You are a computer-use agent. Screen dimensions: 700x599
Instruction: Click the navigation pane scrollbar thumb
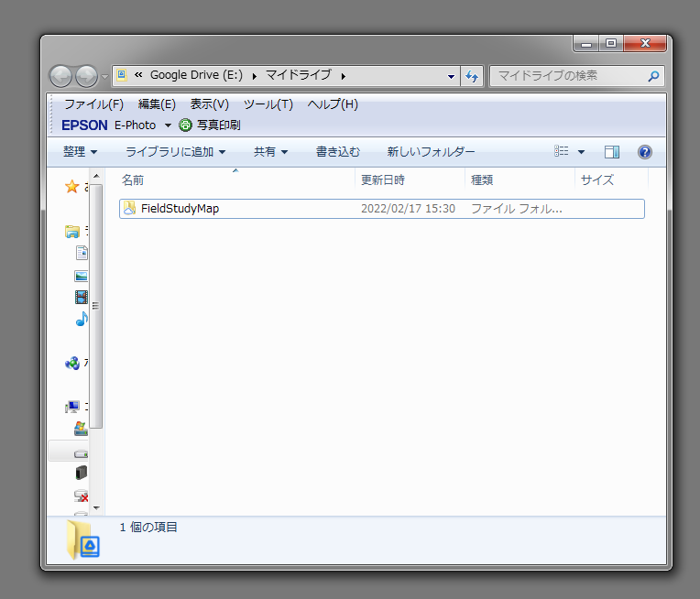96,306
